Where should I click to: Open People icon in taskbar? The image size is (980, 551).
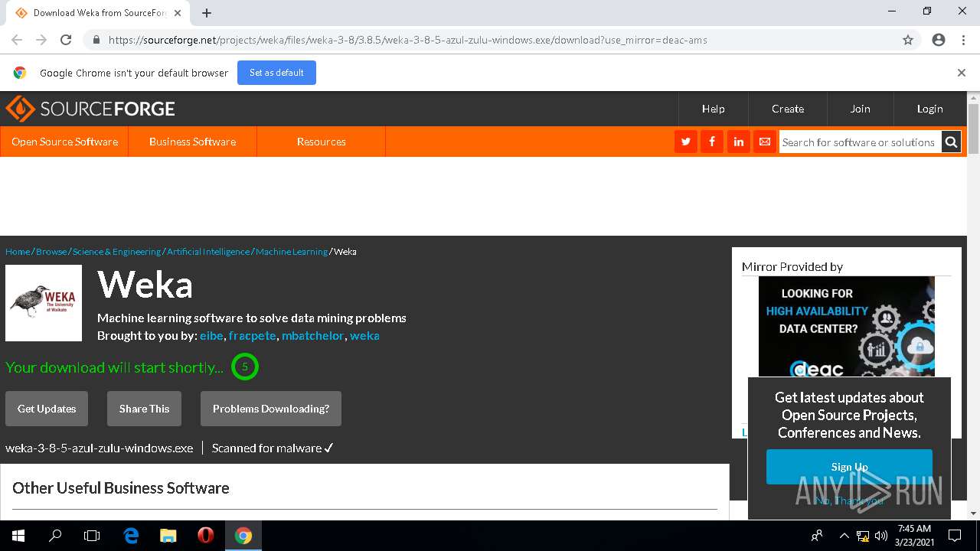click(817, 536)
